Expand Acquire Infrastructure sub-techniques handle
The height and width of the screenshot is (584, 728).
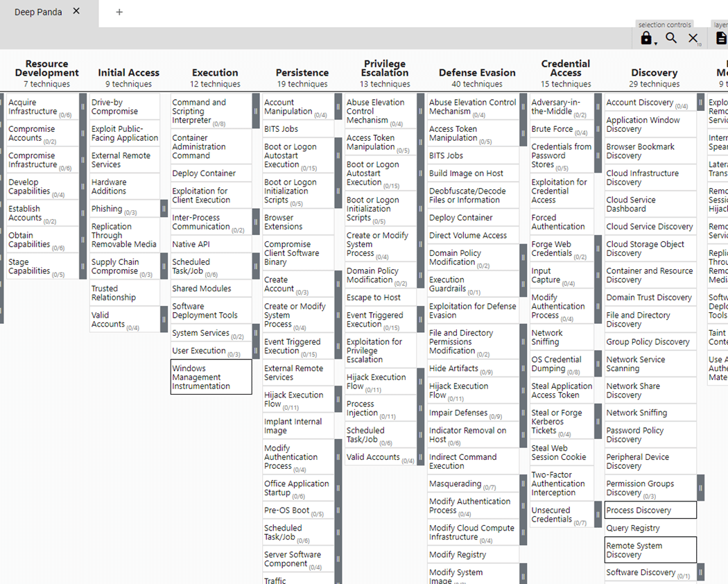83,107
